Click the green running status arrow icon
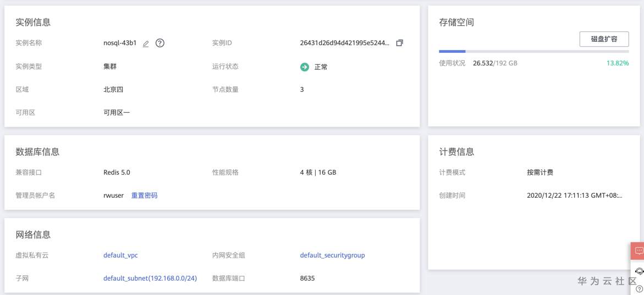 click(305, 67)
